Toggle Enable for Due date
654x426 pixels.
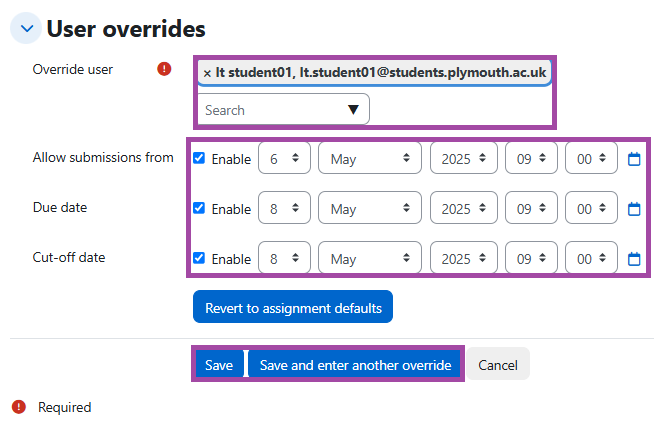click(199, 208)
